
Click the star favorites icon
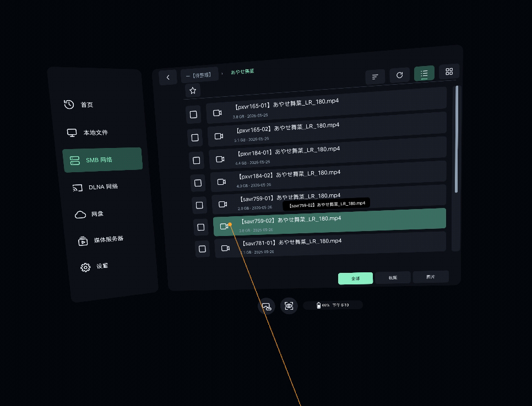click(x=193, y=90)
